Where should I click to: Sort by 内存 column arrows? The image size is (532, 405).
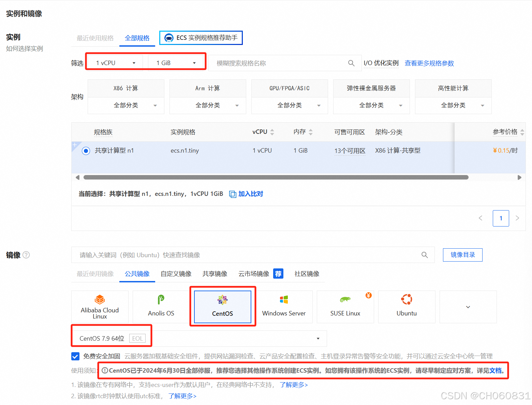[x=311, y=132]
